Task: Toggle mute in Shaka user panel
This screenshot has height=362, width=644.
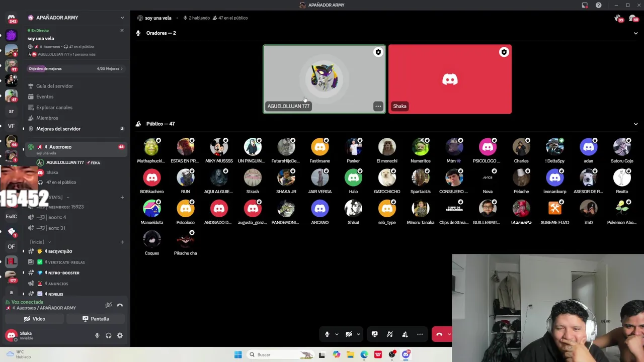Action: tap(97, 335)
